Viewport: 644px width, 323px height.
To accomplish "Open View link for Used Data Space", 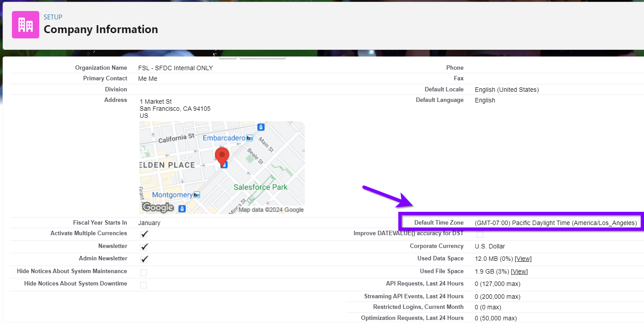I will pos(523,259).
